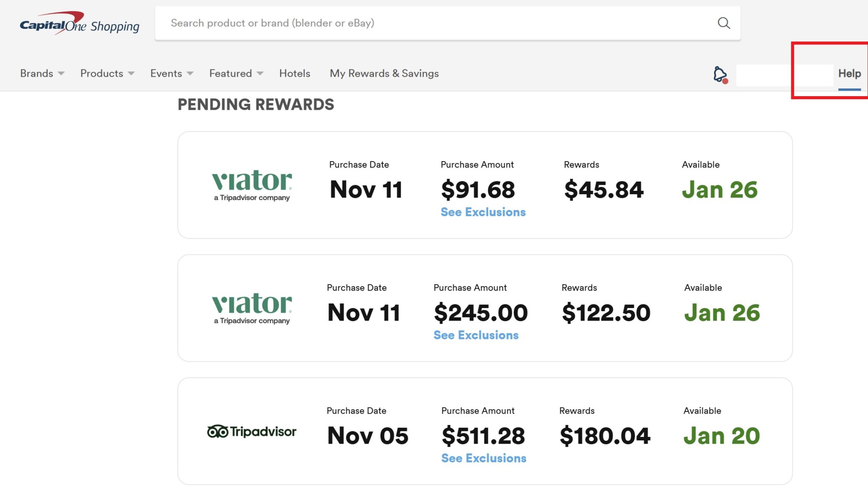Click the search magnifying glass icon
This screenshot has width=868, height=495.
(724, 23)
